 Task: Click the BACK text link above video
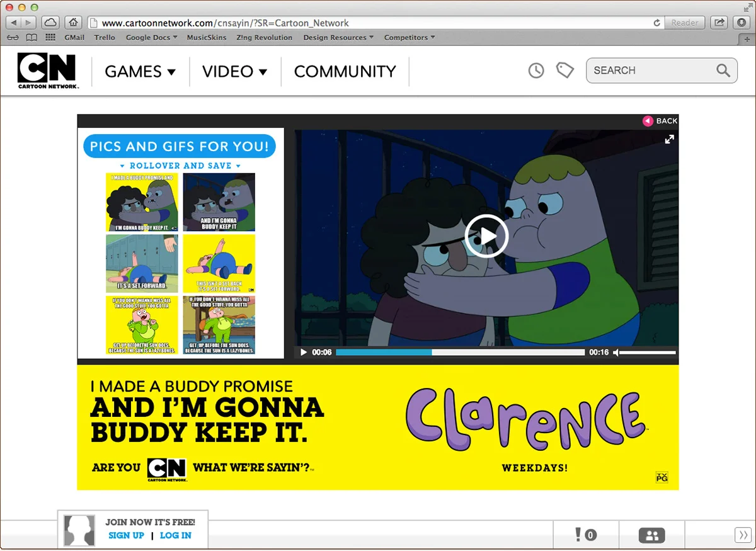pyautogui.click(x=667, y=121)
